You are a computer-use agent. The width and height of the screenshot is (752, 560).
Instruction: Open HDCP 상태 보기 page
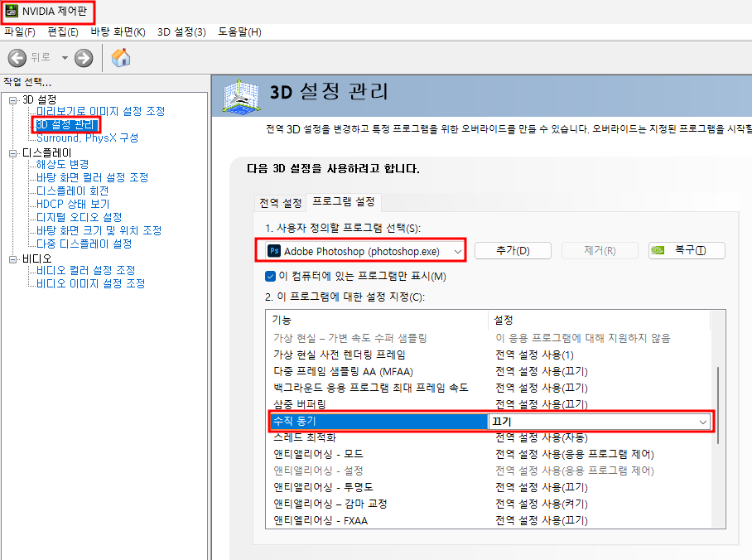pos(73,205)
